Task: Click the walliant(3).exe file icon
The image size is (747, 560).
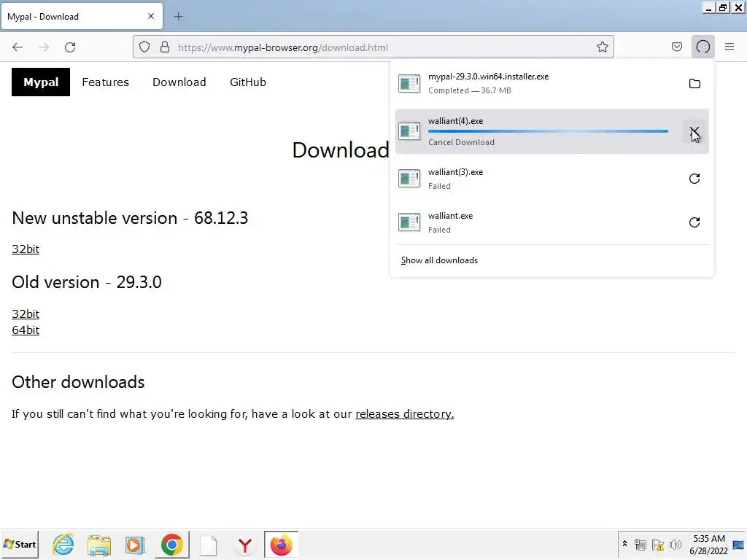Action: (409, 179)
